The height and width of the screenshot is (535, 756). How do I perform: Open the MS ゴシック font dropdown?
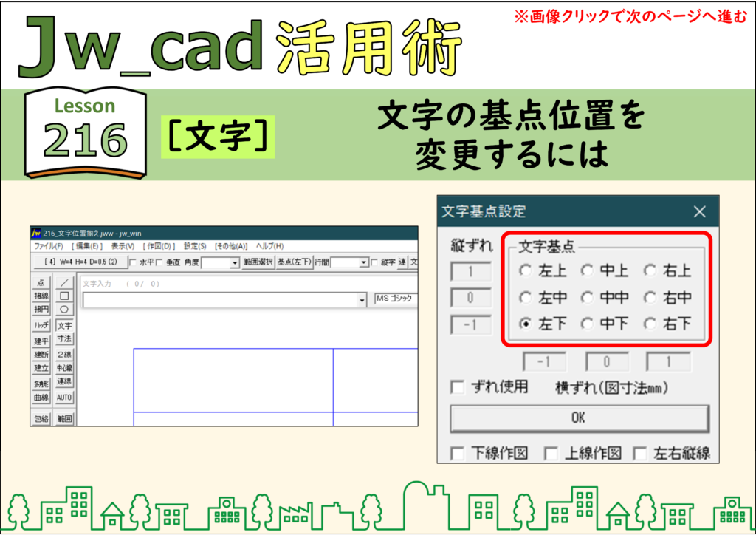click(396, 299)
